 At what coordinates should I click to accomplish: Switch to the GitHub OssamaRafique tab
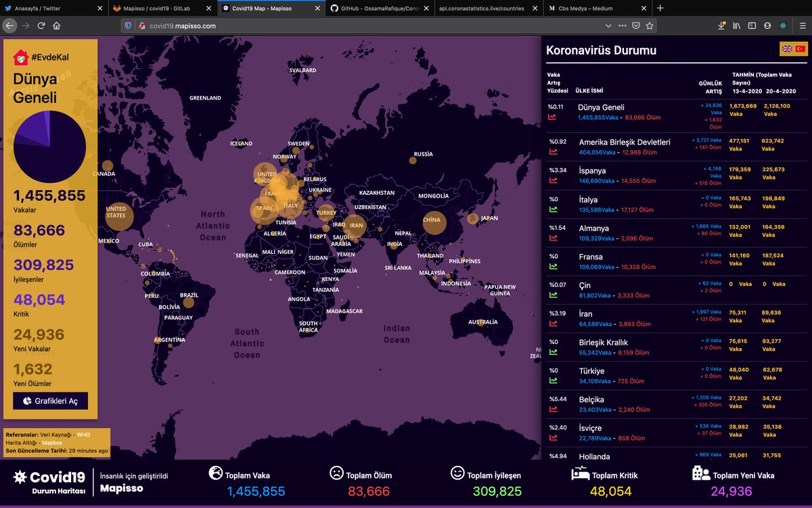[380, 8]
